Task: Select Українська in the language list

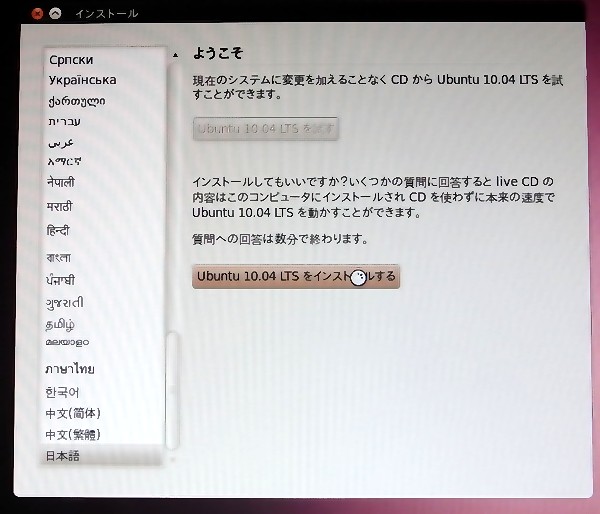Action: click(x=82, y=80)
